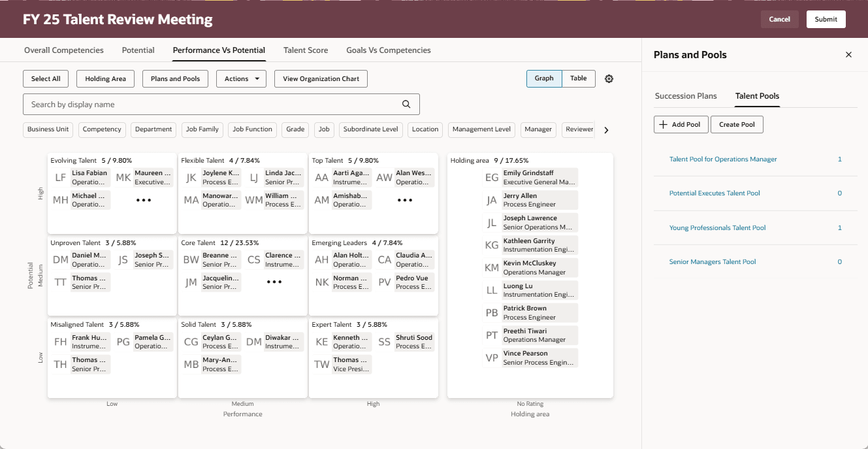Open the Talent Score tab
This screenshot has width=868, height=449.
[x=306, y=50]
